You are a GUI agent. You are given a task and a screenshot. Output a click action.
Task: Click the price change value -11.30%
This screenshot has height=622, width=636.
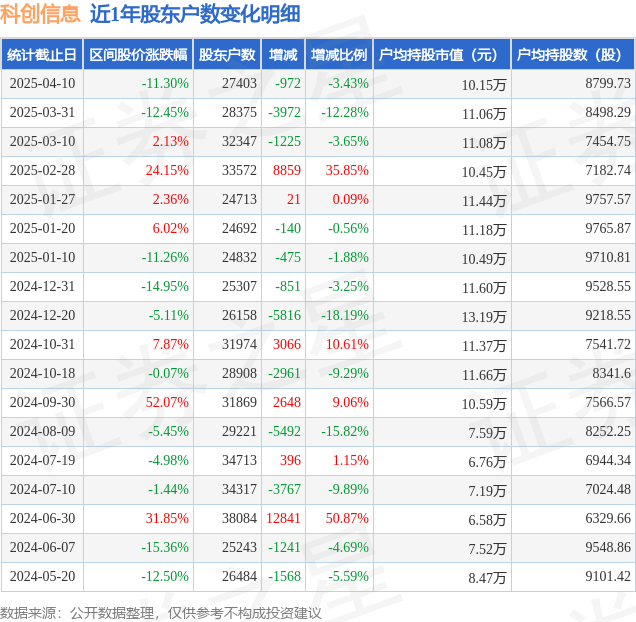[x=165, y=84]
